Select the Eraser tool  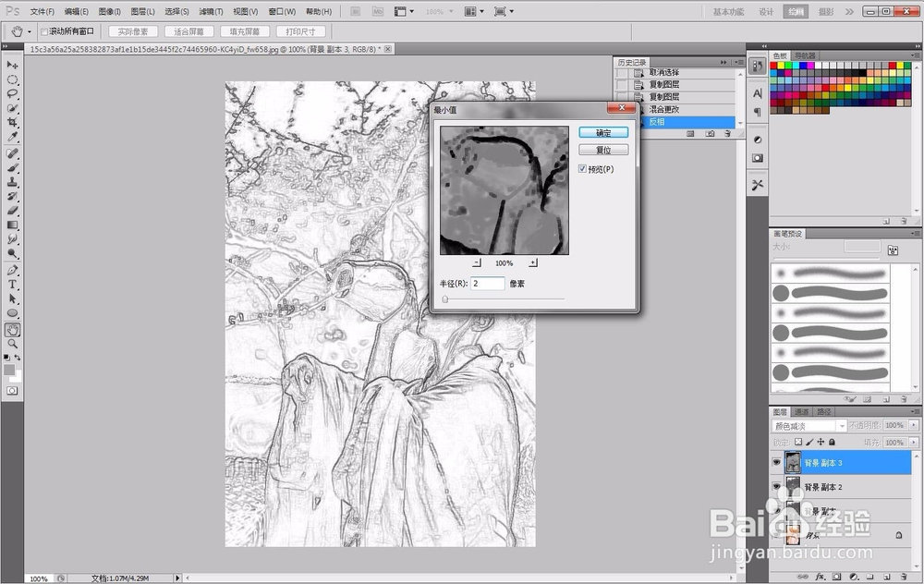click(x=12, y=211)
